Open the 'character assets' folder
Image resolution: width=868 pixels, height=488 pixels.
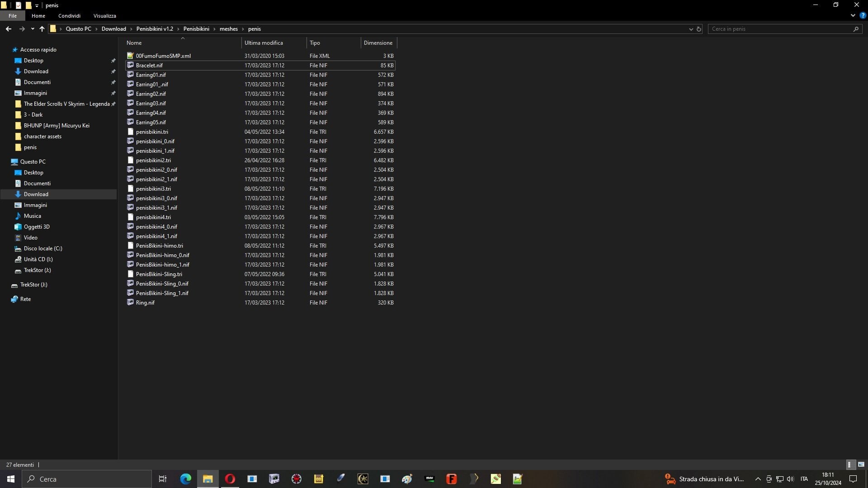[x=42, y=136]
